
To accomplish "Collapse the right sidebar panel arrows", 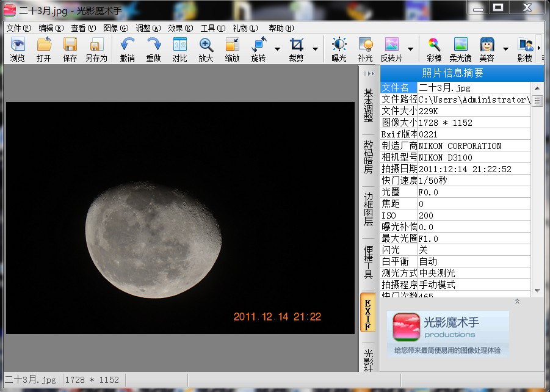I will 369,73.
